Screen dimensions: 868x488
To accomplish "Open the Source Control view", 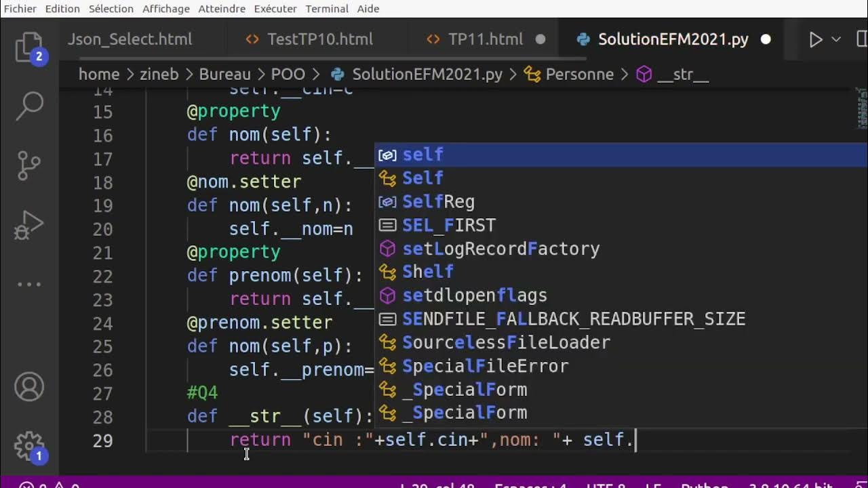I will [x=29, y=165].
